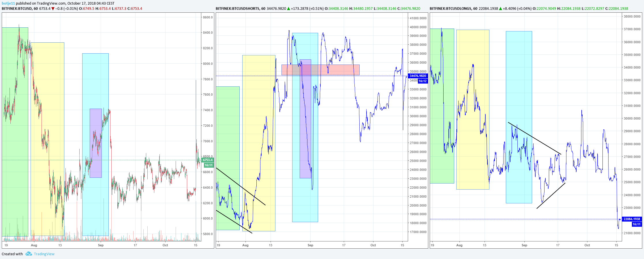The image size is (644, 259).
Task: Select upper channel trendline on BTCUSDSHORTS chart
Action: tap(241, 186)
